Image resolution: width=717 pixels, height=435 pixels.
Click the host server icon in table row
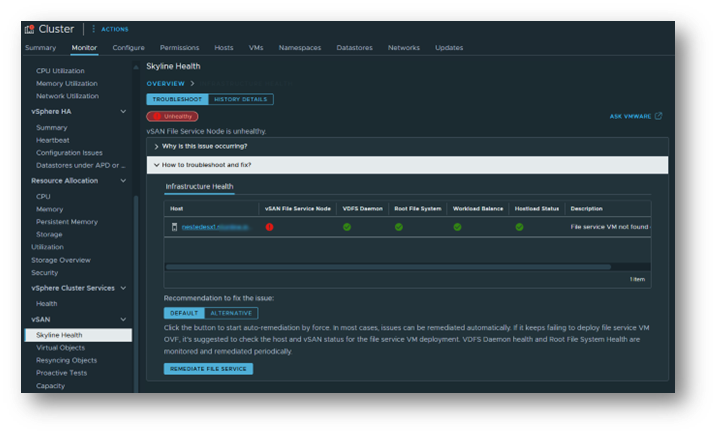174,227
